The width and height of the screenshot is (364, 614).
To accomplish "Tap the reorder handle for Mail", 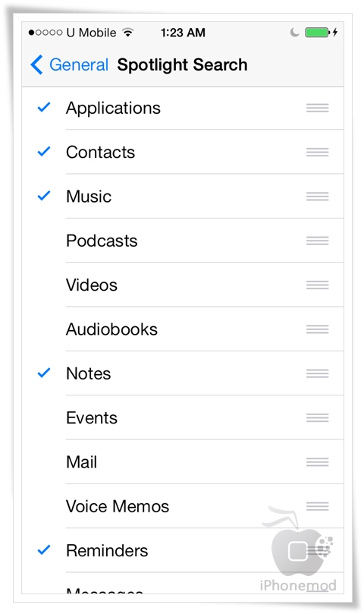I will coord(317,462).
